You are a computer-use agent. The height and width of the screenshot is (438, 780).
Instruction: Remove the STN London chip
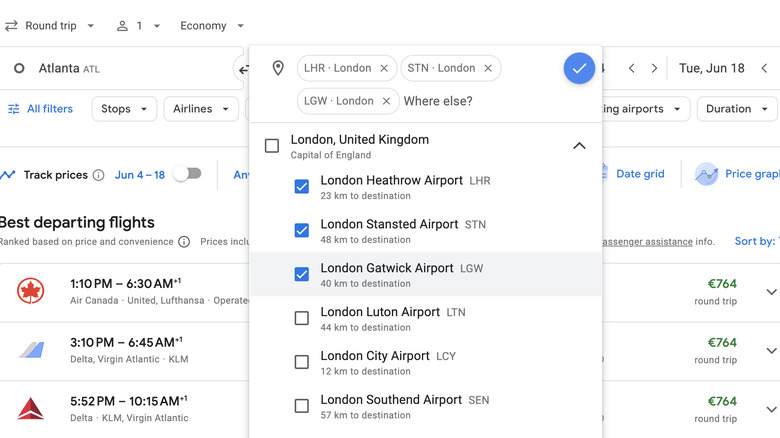point(488,68)
